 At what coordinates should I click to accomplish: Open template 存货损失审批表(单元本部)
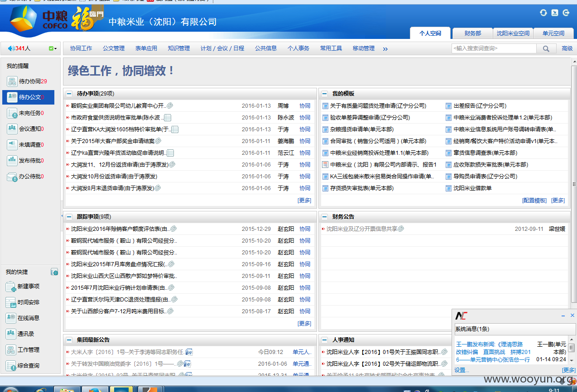point(362,188)
